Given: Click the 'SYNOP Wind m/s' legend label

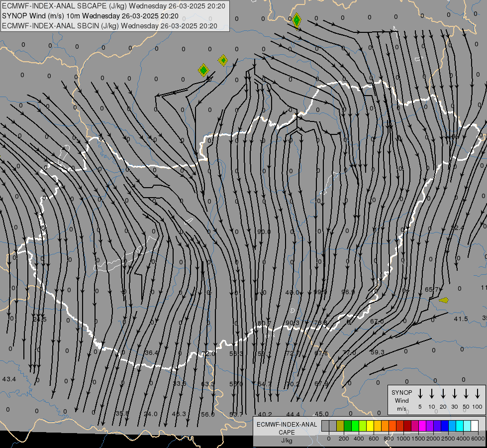Looking at the screenshot, I should [x=401, y=400].
